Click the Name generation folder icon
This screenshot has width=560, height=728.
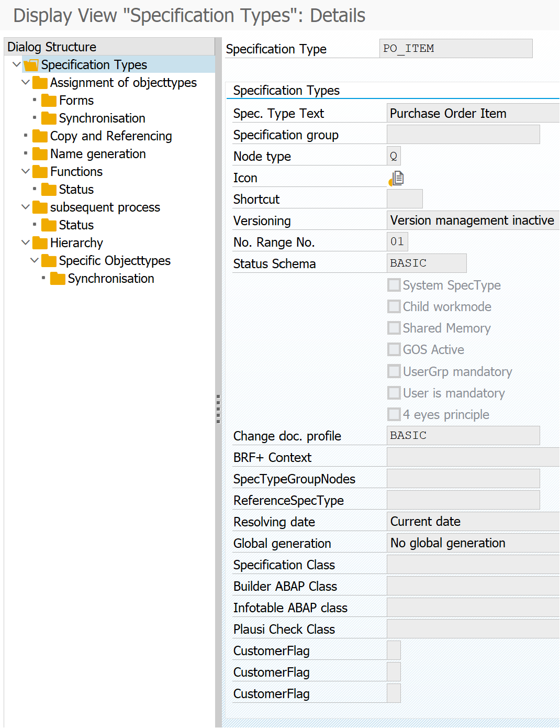click(40, 154)
